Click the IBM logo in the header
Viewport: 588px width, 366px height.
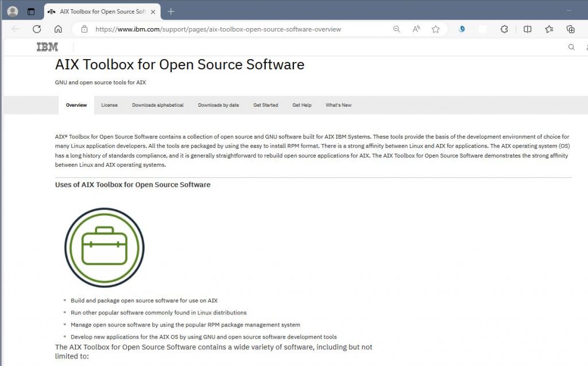47,47
